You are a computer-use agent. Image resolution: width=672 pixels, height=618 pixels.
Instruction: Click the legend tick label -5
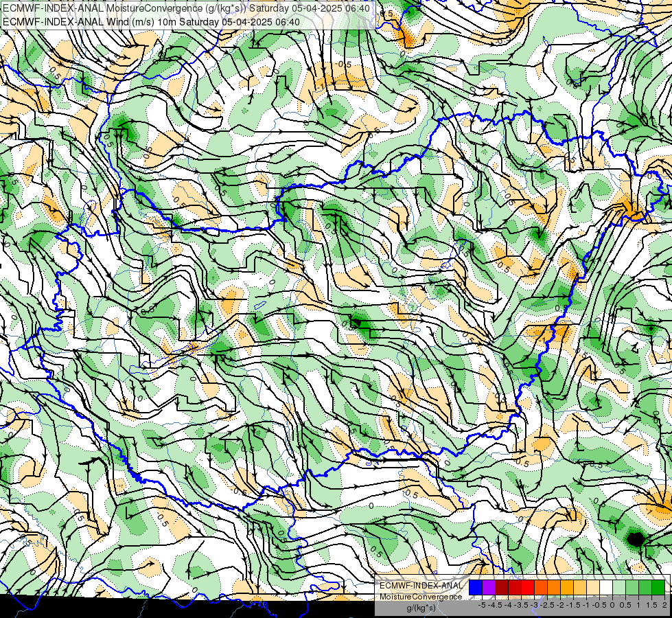pyautogui.click(x=482, y=605)
